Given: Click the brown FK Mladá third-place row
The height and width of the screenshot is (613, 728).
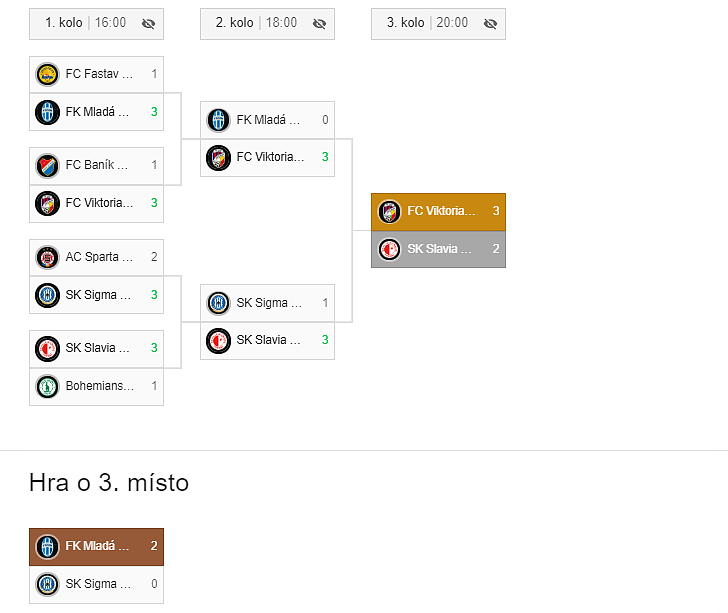Looking at the screenshot, I should pos(96,546).
